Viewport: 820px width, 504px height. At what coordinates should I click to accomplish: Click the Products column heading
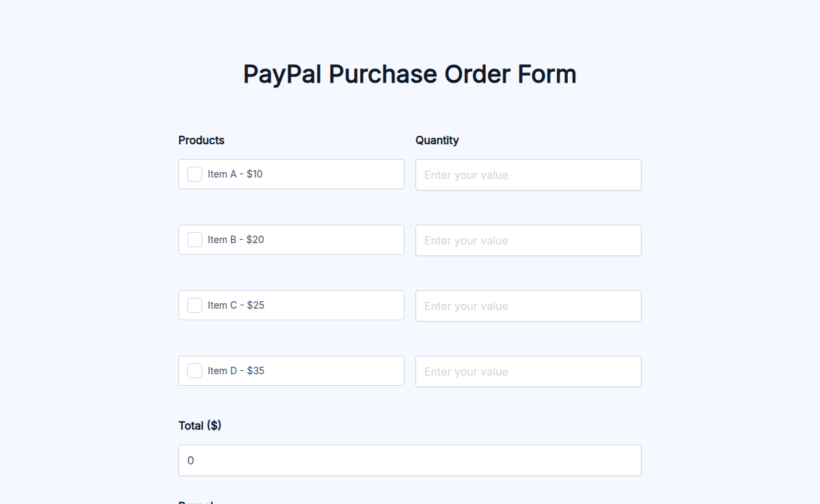coord(201,140)
